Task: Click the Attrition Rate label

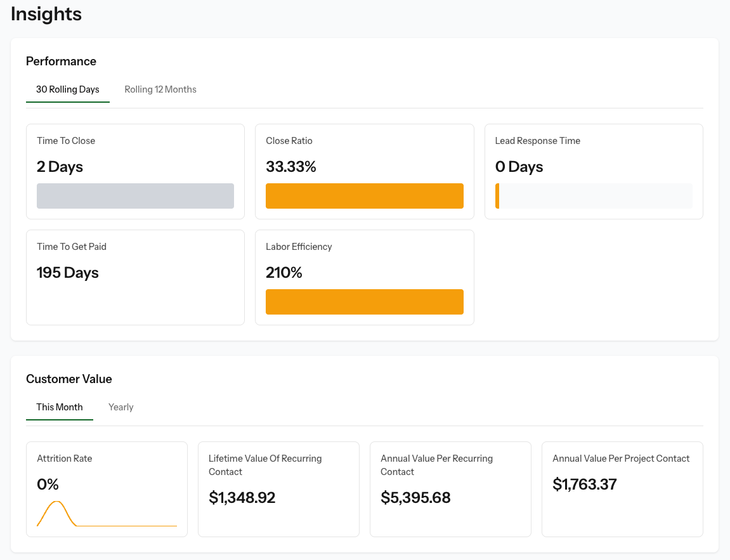Action: [64, 459]
